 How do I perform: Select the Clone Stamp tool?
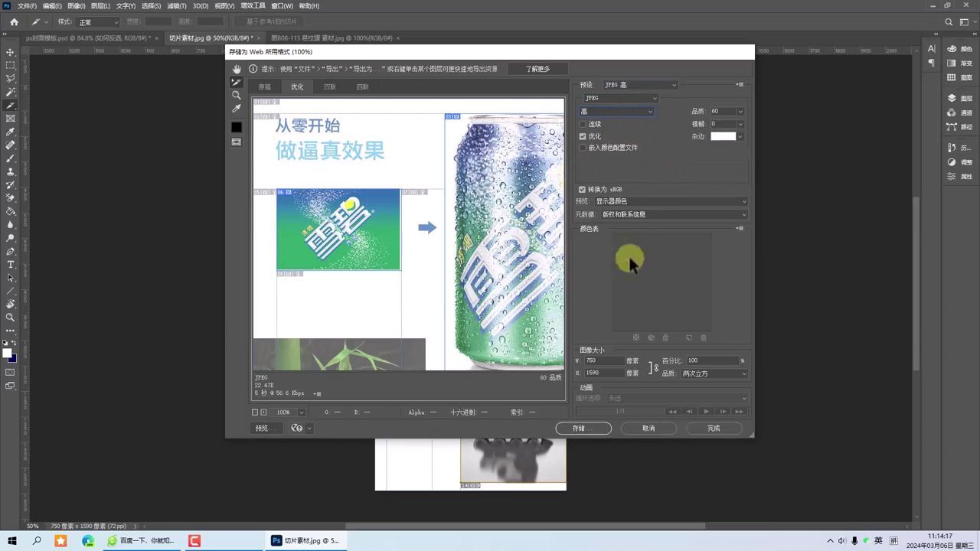(x=10, y=172)
